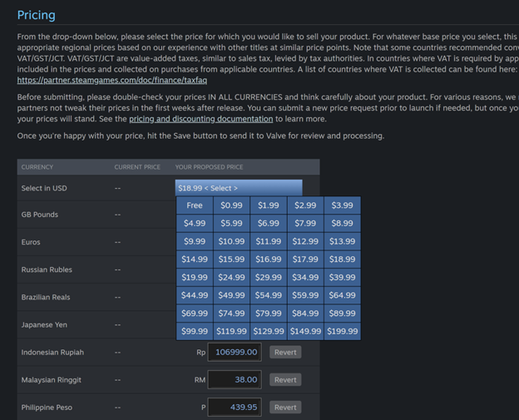Edit the Philippine Peso price field
The height and width of the screenshot is (420, 519).
(235, 407)
